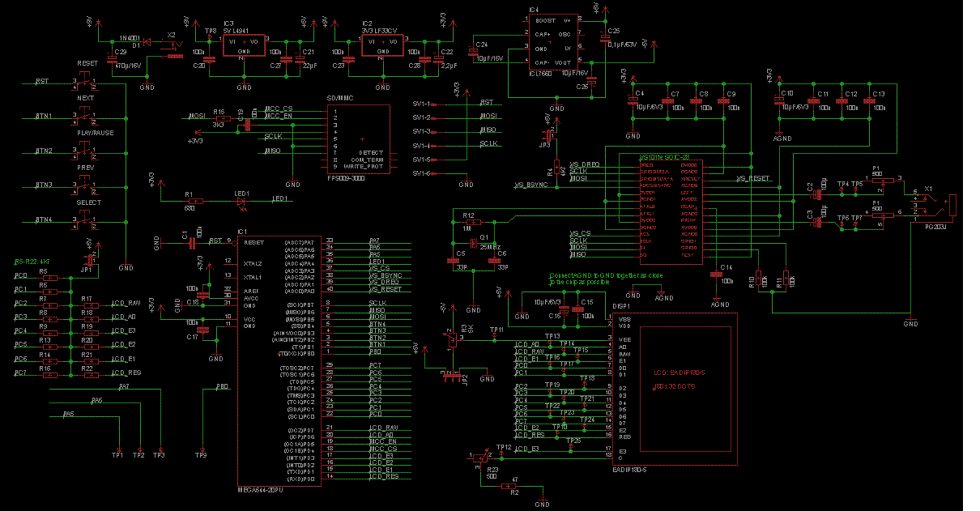Pick capacitor C4 10µF/6V3
Image resolution: width=980 pixels, height=511 pixels.
tap(632, 100)
